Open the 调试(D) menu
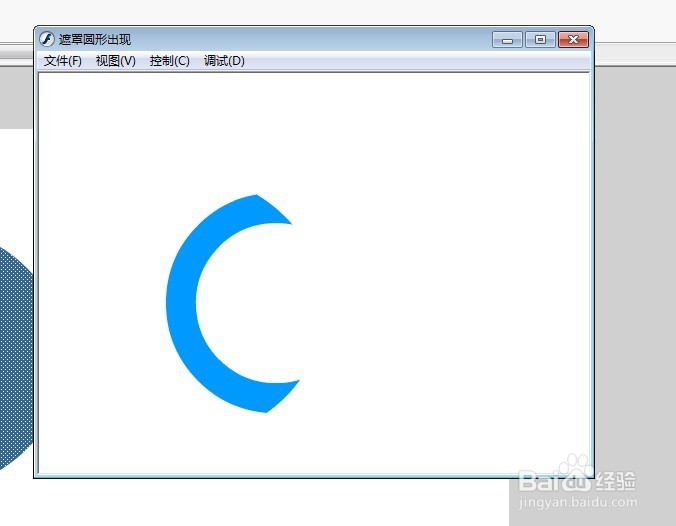676x526 pixels. coord(224,61)
